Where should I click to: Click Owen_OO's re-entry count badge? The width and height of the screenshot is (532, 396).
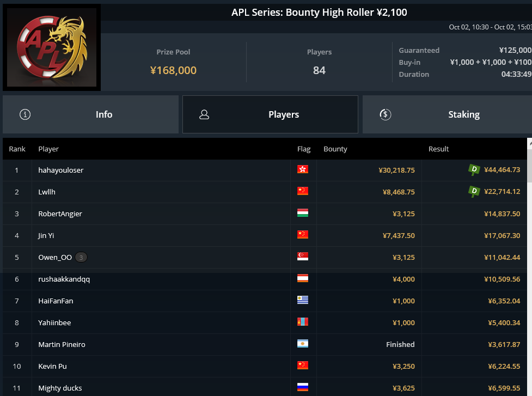[x=81, y=257]
